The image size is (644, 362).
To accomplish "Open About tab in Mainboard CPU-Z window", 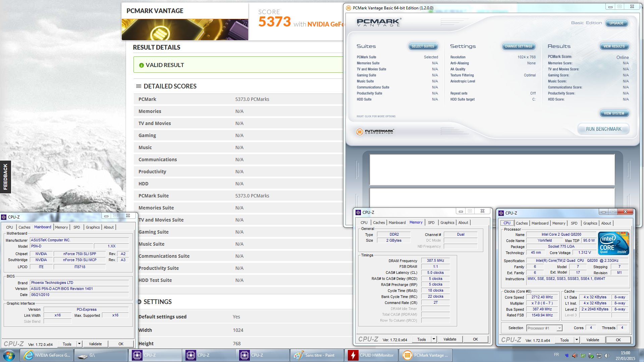I will 109,227.
